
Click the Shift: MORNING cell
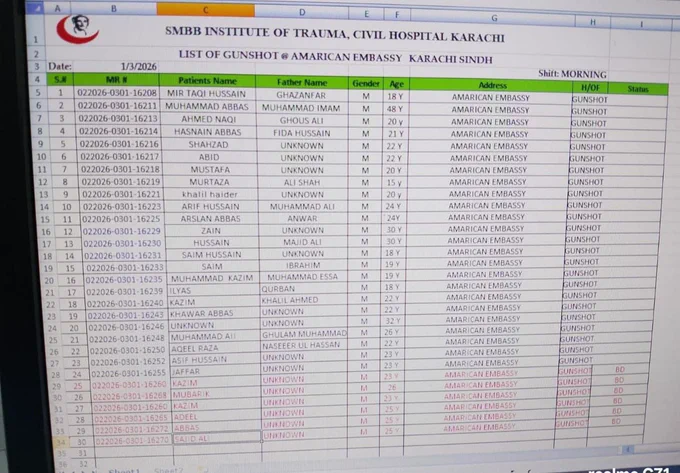point(572,74)
